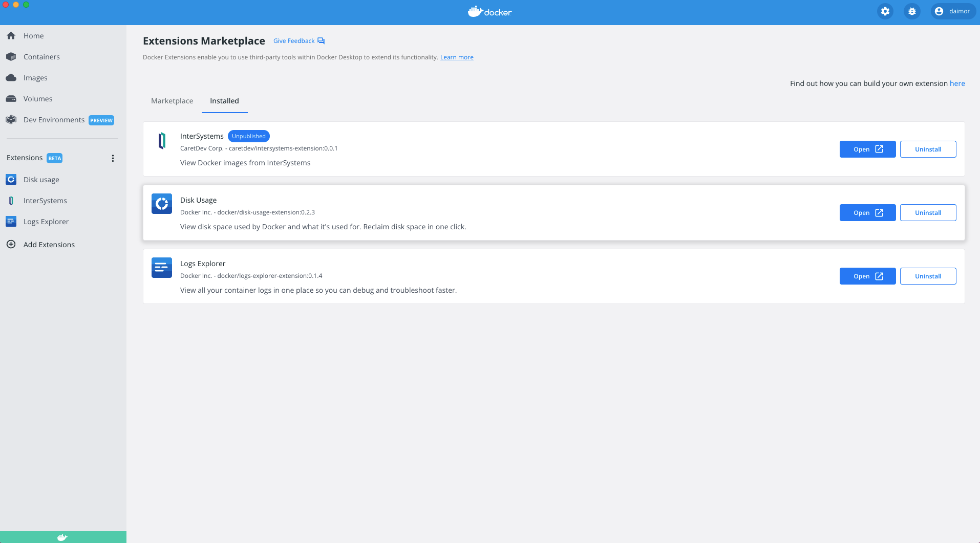Image resolution: width=980 pixels, height=543 pixels.
Task: Click the feedback chat bubble icon
Action: click(x=321, y=41)
